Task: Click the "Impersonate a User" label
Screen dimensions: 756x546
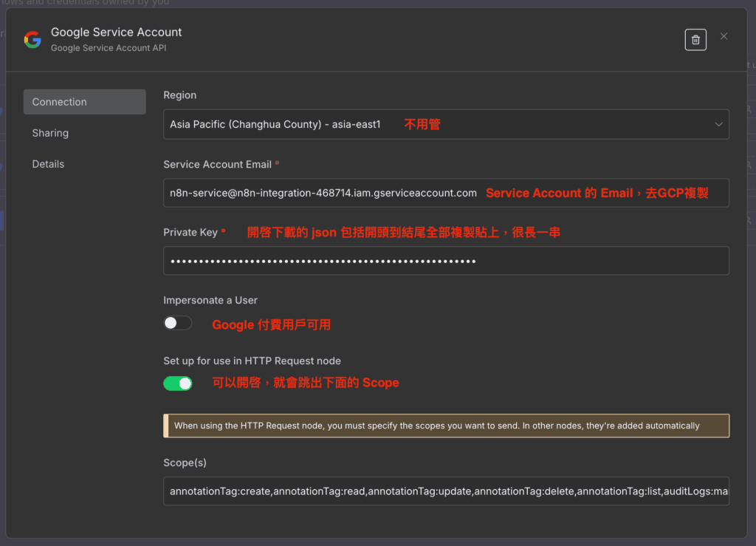Action: pos(210,301)
